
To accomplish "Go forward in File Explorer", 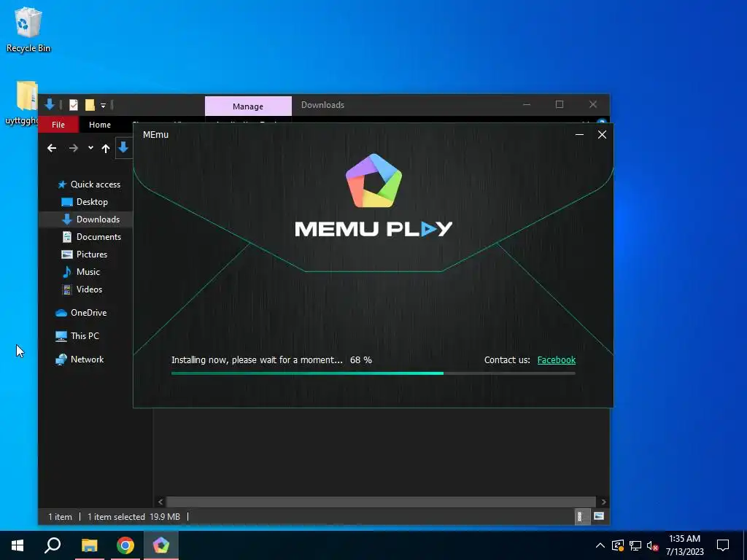I will pos(74,148).
